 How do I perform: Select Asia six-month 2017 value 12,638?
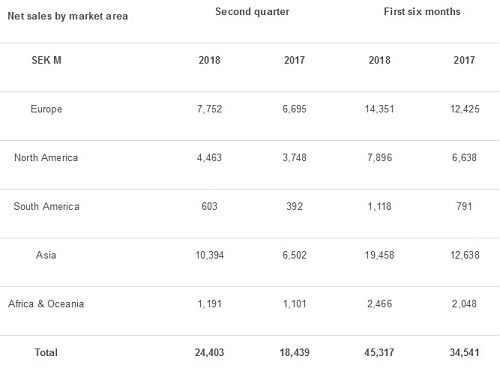pos(465,255)
